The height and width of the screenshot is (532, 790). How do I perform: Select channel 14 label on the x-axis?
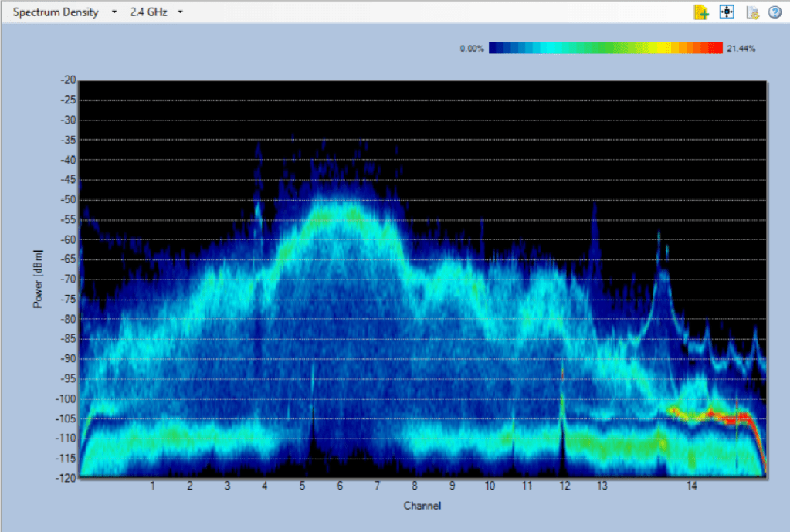[692, 486]
